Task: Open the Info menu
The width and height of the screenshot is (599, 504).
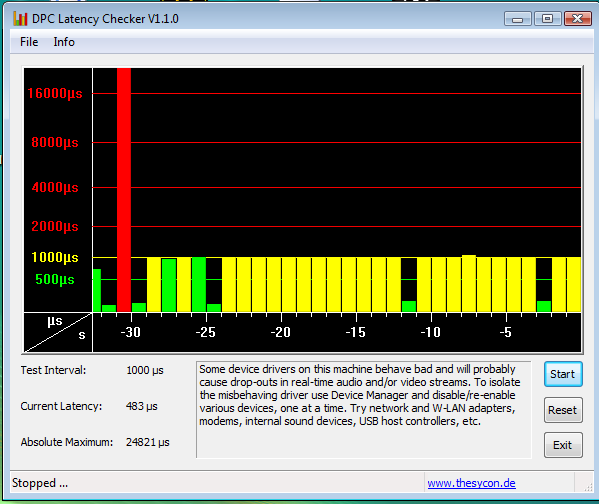Action: pyautogui.click(x=64, y=42)
